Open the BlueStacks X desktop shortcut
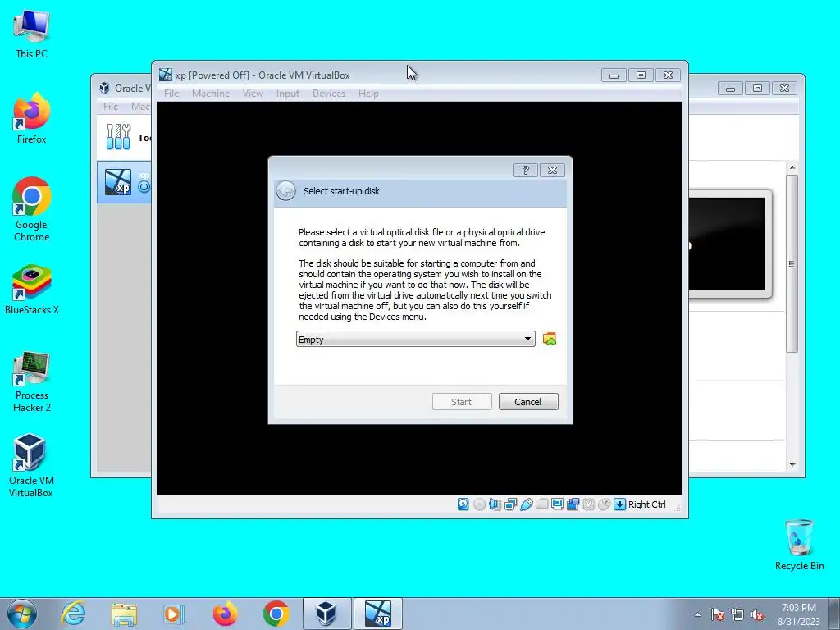Screen dimensions: 840x630 click(32, 290)
